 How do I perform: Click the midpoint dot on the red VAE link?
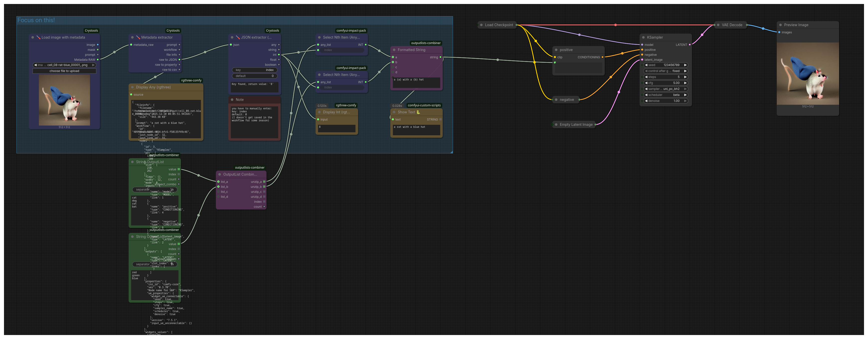(616, 25)
